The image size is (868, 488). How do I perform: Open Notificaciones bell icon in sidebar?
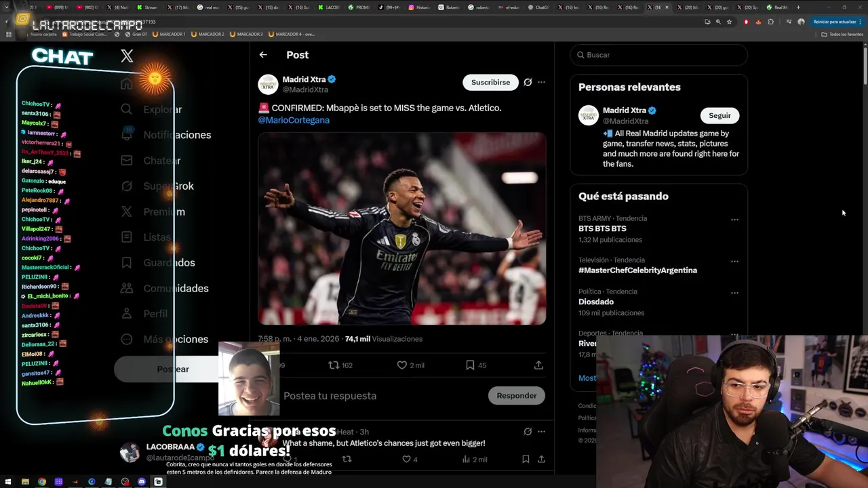[127, 135]
